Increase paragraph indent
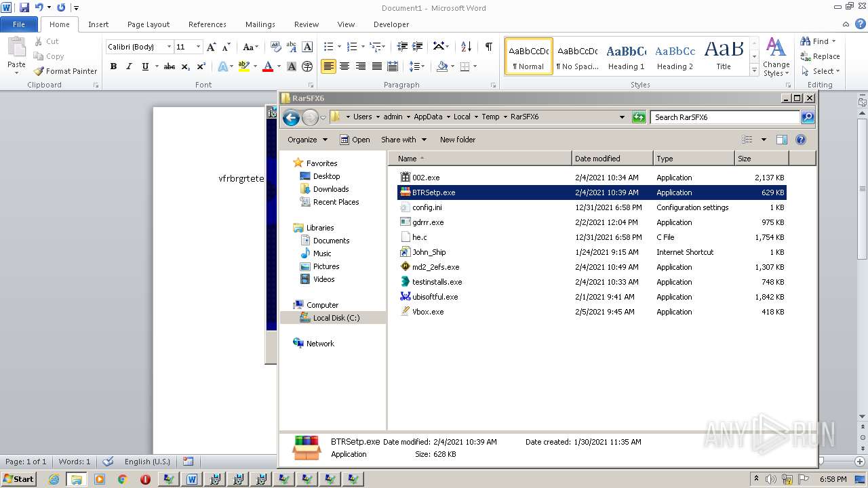Viewport: 868px width, 488px height. pos(418,47)
